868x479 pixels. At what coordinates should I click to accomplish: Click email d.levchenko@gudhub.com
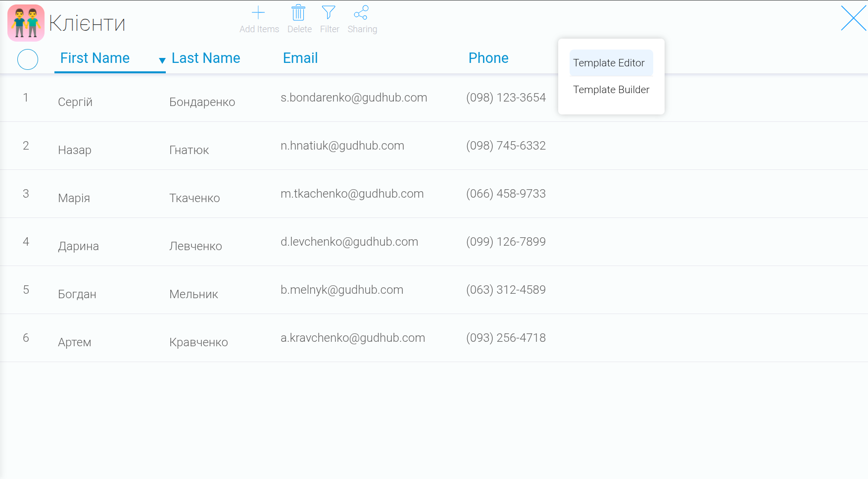coord(349,242)
